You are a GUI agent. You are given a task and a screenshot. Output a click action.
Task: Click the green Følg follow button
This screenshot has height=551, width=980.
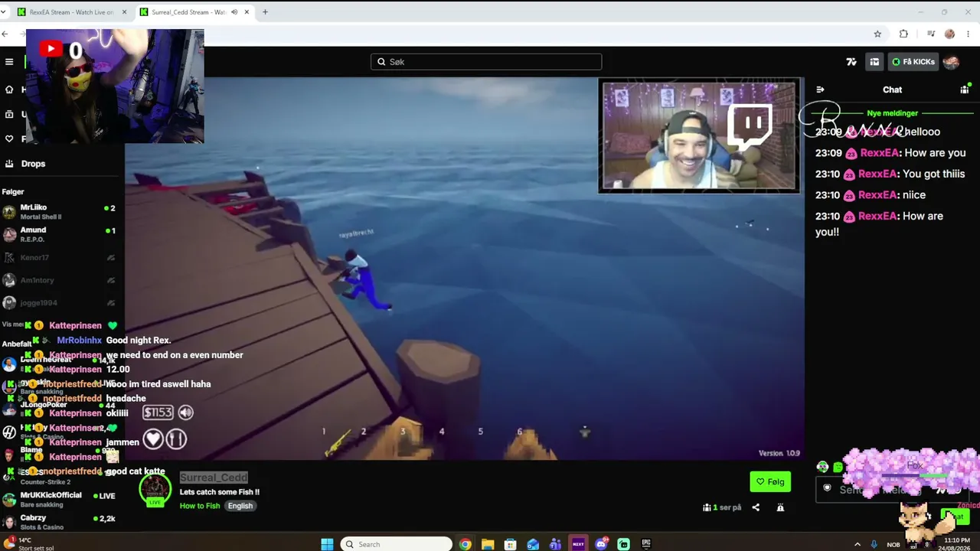[770, 482]
